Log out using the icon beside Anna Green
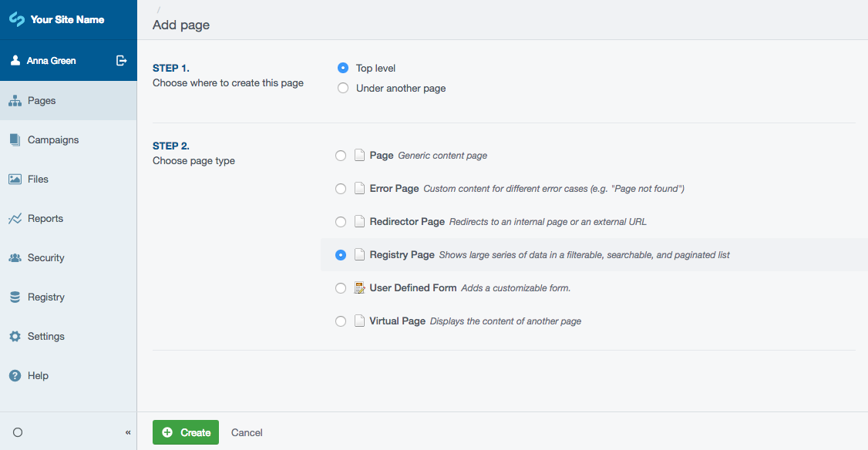 (x=121, y=60)
